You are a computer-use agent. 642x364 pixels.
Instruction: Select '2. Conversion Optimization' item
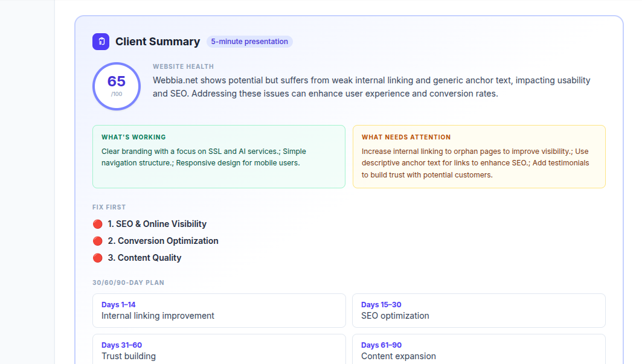point(163,241)
